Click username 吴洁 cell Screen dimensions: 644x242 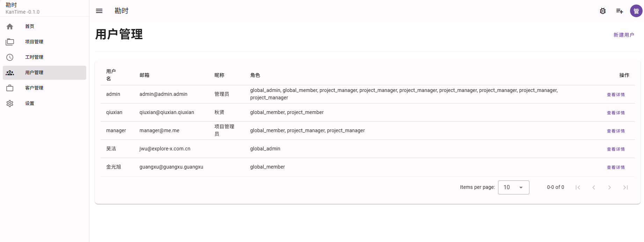111,149
